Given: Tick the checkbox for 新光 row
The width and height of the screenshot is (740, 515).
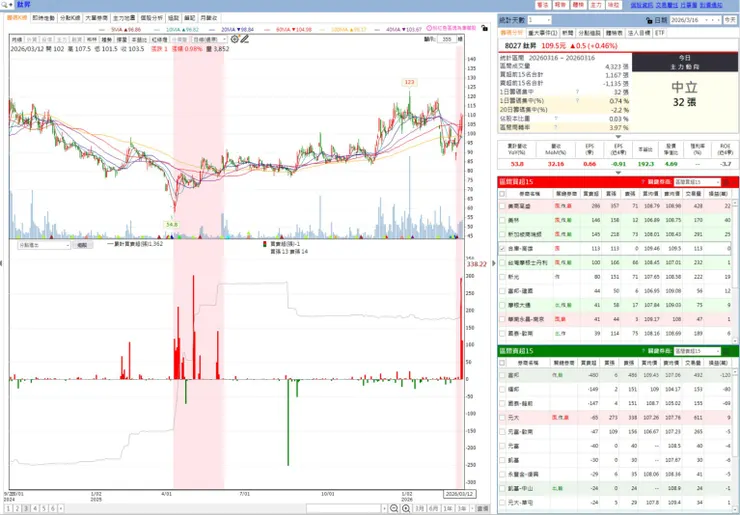Looking at the screenshot, I should [502, 277].
